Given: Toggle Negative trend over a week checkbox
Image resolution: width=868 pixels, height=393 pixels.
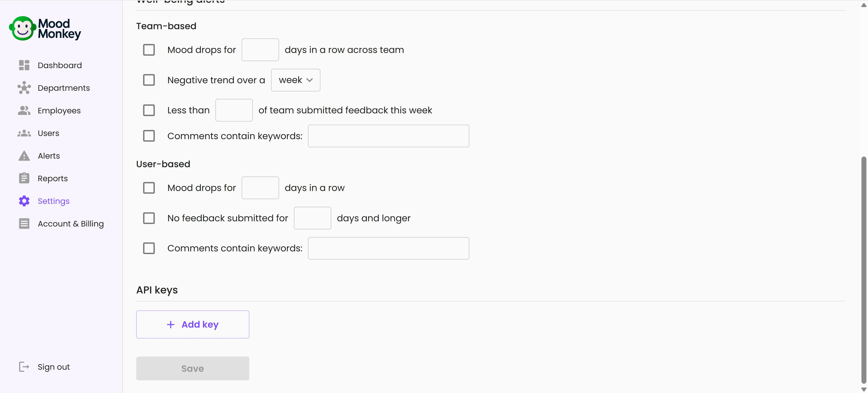Looking at the screenshot, I should [x=149, y=80].
